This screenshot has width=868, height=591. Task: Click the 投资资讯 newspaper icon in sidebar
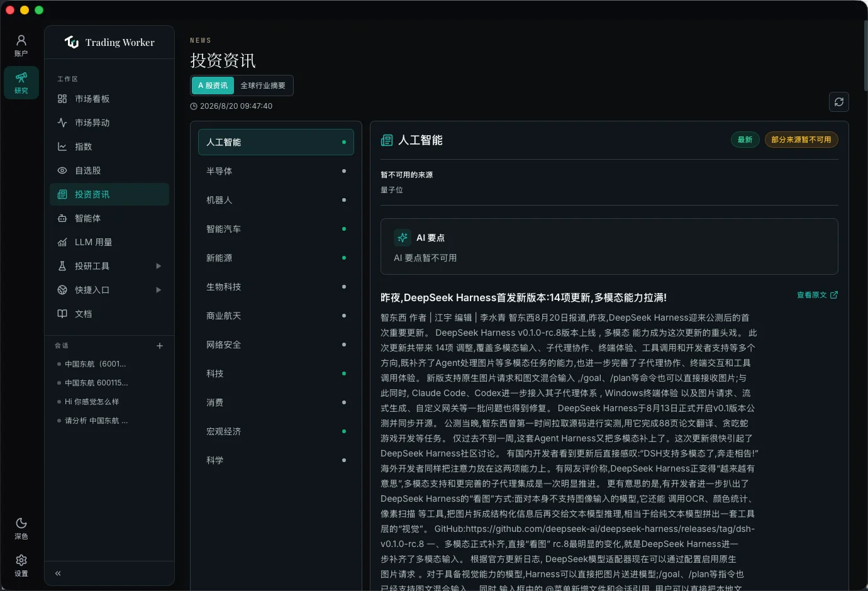point(62,194)
